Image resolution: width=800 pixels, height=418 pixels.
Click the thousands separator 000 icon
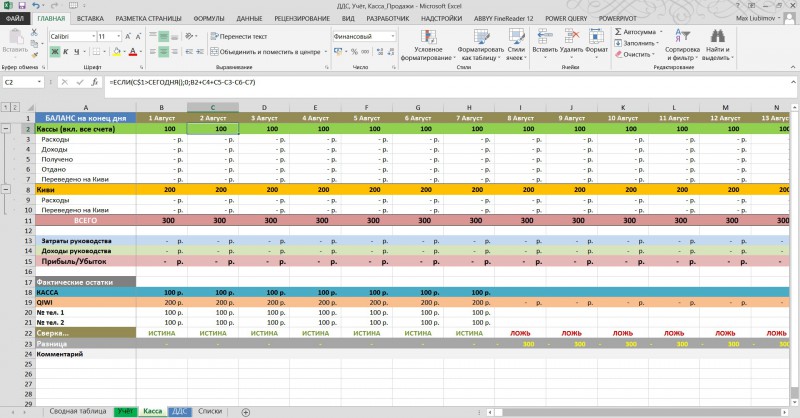coord(365,52)
